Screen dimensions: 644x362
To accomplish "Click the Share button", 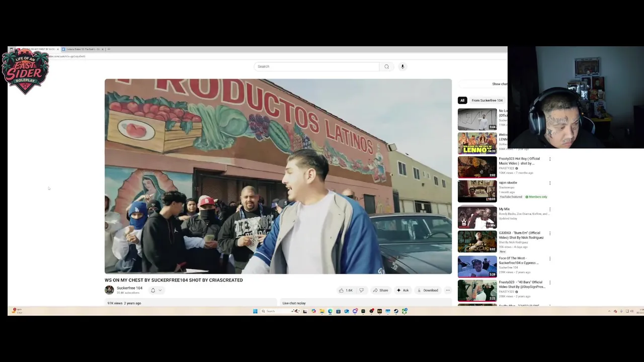I will point(380,290).
